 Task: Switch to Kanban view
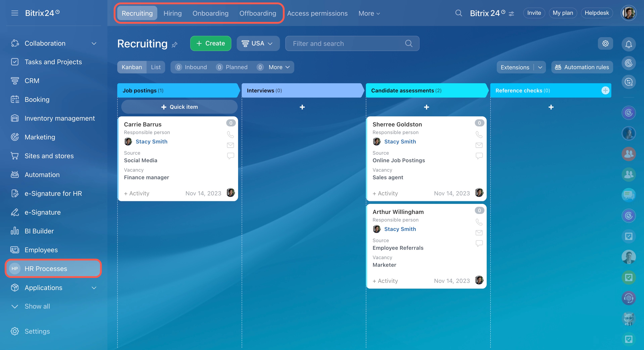pyautogui.click(x=132, y=67)
